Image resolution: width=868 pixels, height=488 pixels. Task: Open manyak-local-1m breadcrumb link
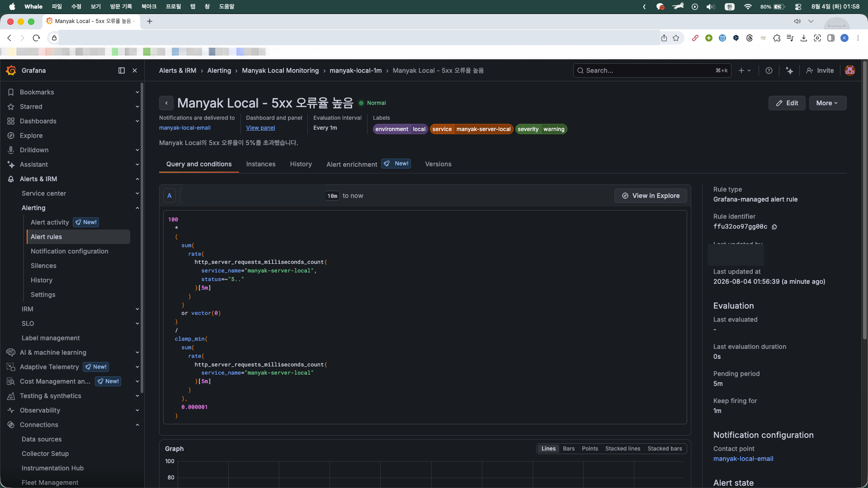(356, 70)
